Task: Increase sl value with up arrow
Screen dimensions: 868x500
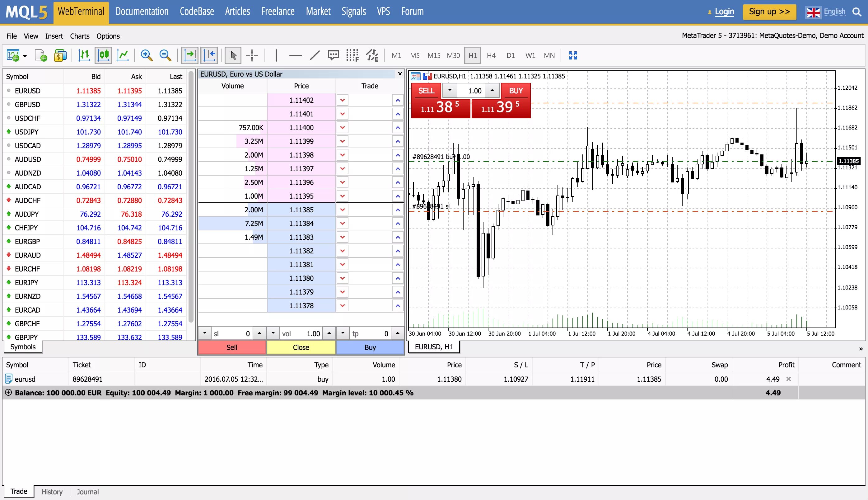Action: coord(259,333)
